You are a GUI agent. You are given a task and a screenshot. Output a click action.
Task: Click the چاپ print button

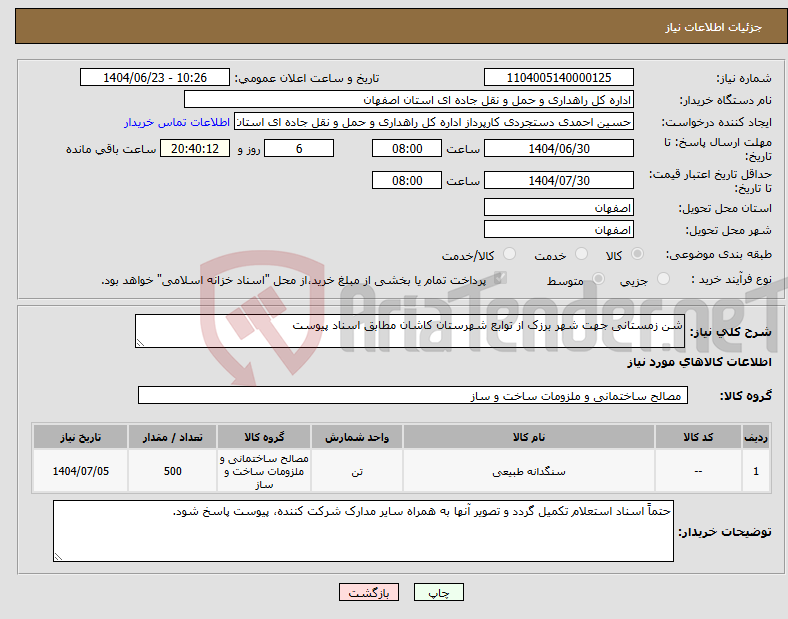[439, 592]
